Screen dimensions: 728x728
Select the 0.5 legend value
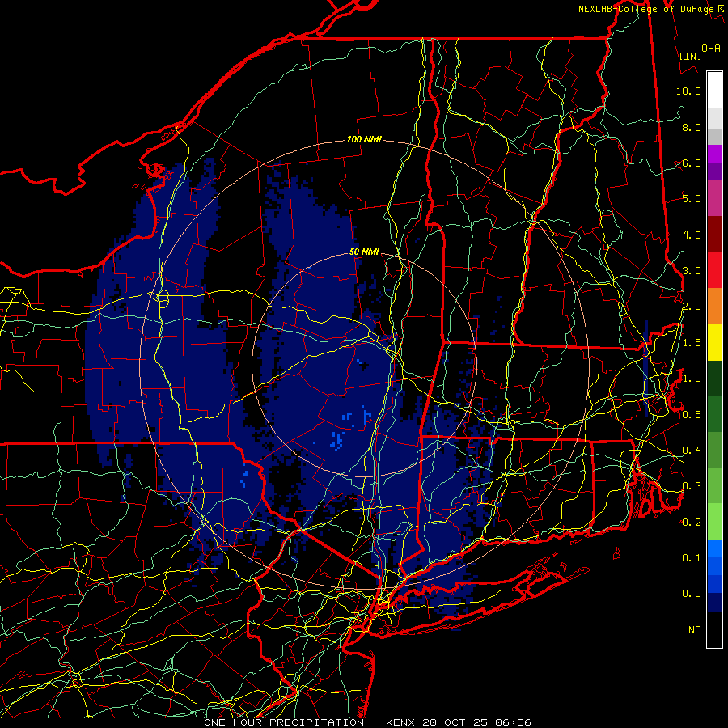pyautogui.click(x=692, y=414)
